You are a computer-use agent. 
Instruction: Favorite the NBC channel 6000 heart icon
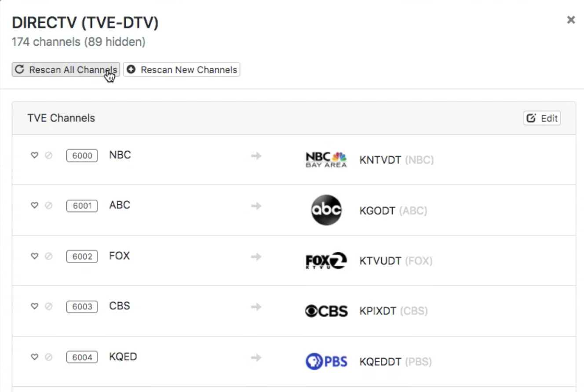click(34, 156)
